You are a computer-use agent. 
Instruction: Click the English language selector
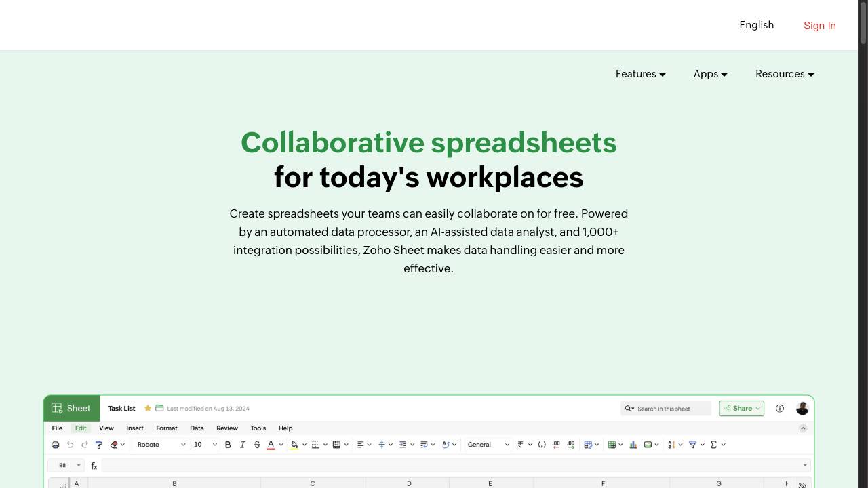757,25
